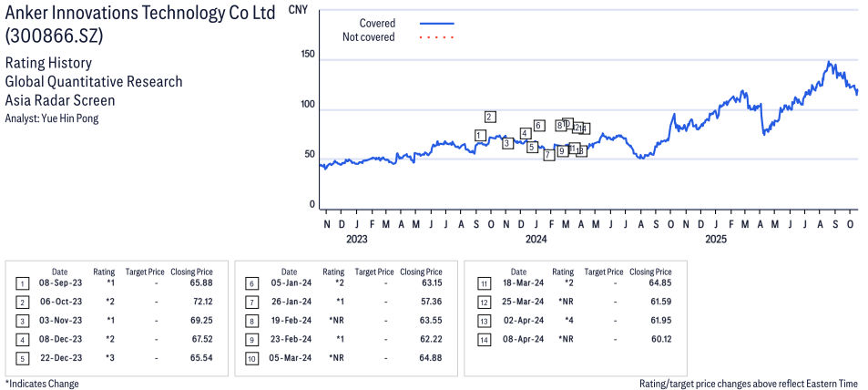The width and height of the screenshot is (868, 390).
Task: Click chart marker 3 on the graph
Action: pos(507,143)
